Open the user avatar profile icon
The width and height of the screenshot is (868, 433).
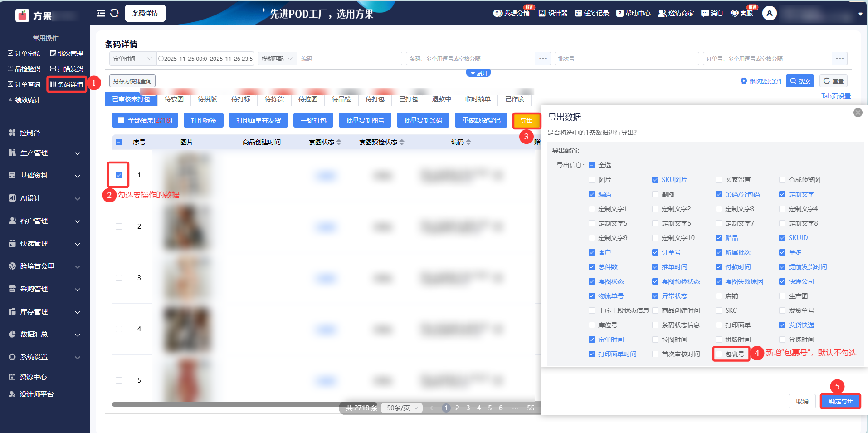click(769, 14)
